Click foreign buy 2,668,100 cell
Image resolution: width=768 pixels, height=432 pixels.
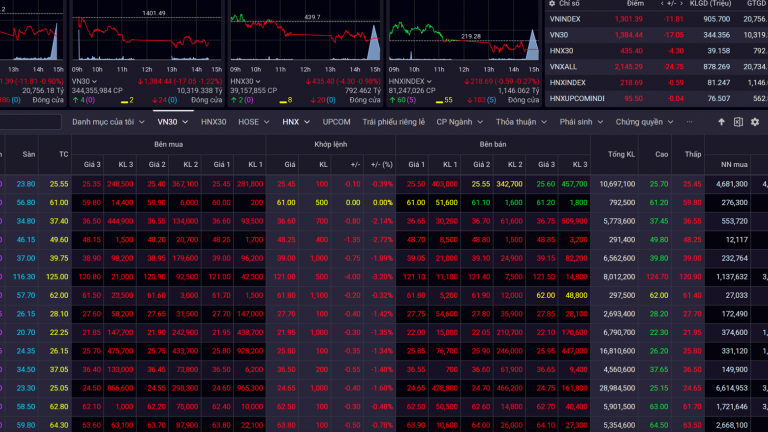(732, 425)
